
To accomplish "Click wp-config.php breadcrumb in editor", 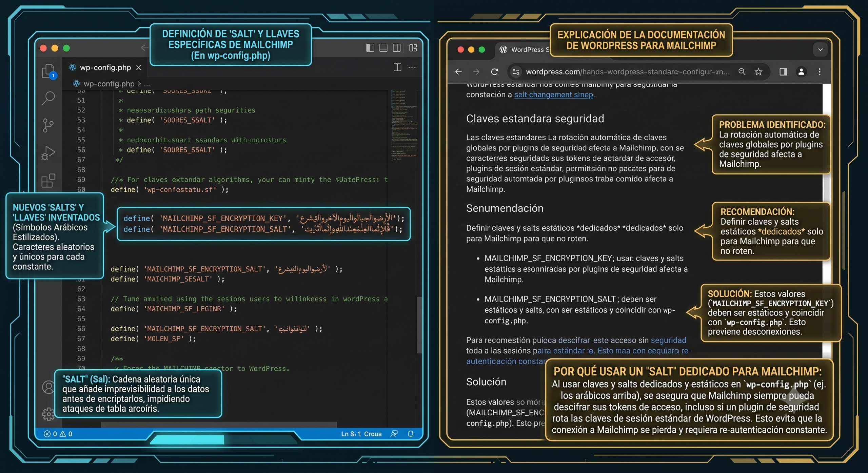I will [x=109, y=83].
